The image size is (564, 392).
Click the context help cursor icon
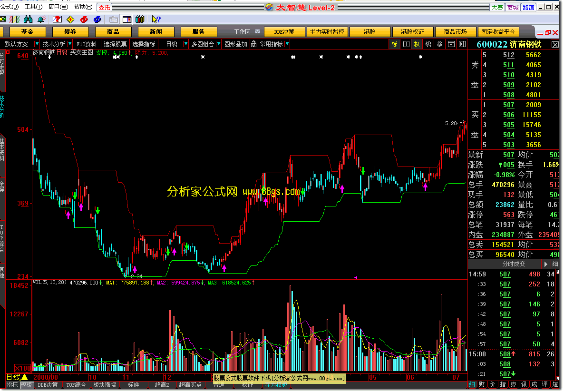pyautogui.click(x=156, y=20)
